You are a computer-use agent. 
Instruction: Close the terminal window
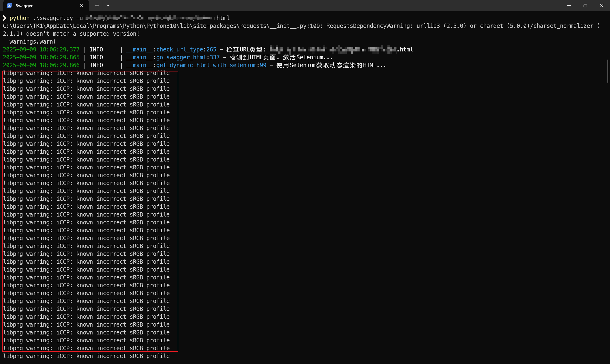(602, 5)
